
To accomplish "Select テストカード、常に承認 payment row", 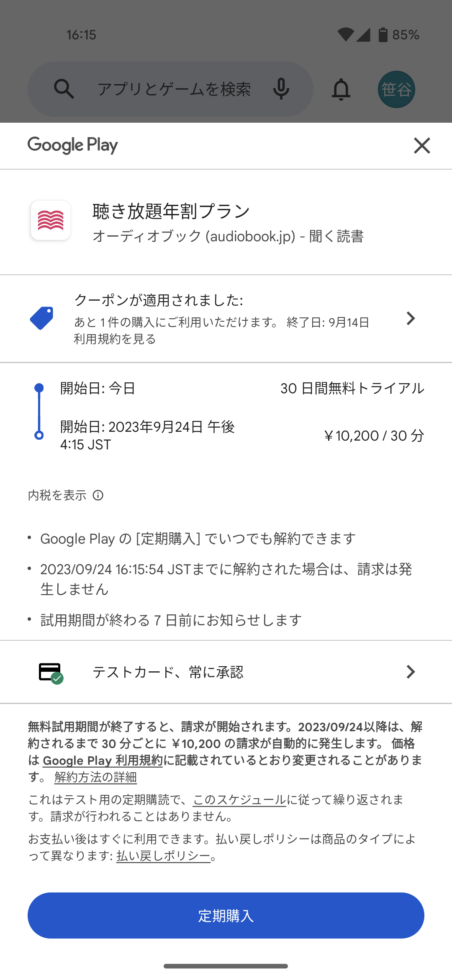I will pos(226,672).
